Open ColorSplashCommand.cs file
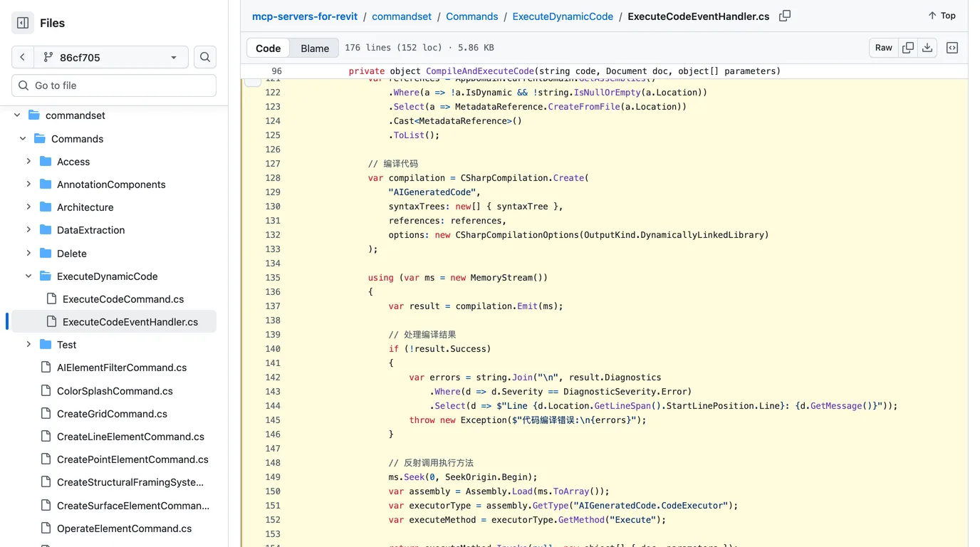The image size is (980, 547). [x=115, y=391]
